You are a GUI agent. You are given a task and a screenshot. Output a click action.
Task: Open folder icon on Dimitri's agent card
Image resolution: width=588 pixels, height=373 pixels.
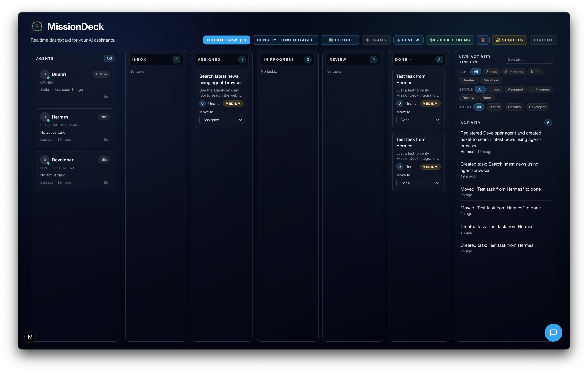click(106, 97)
